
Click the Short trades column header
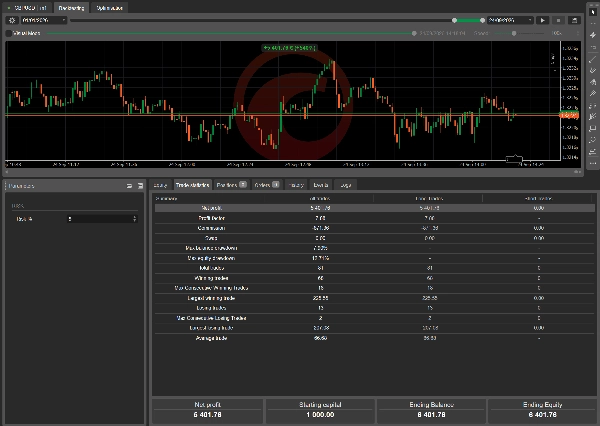538,198
